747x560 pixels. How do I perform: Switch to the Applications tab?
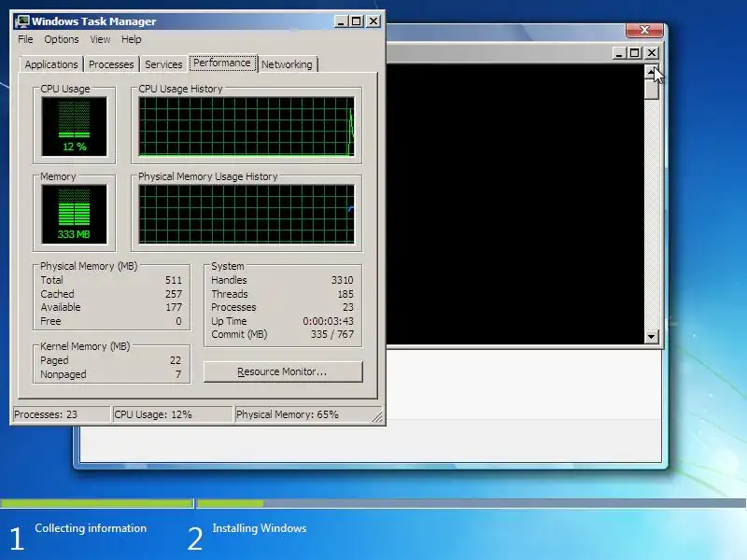click(x=51, y=64)
